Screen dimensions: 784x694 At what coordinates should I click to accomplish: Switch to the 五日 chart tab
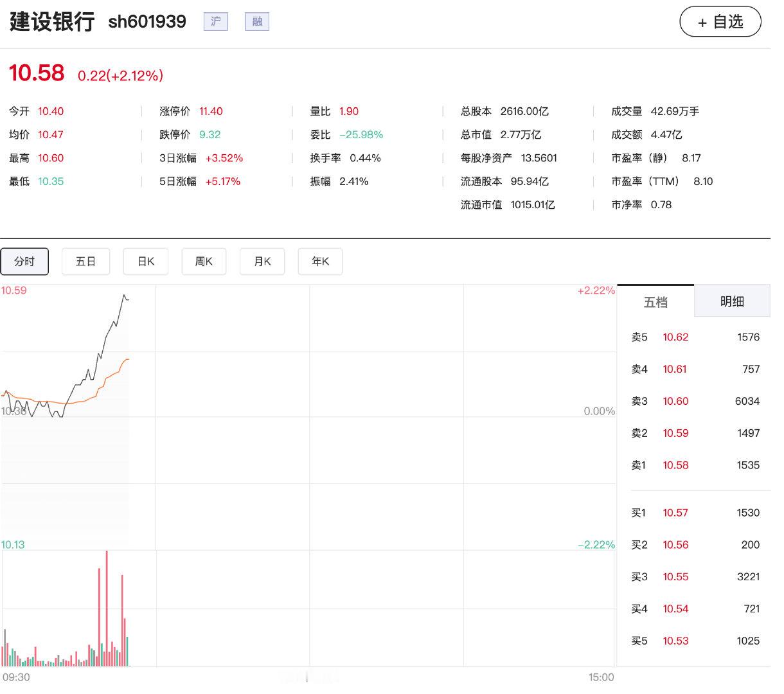(x=85, y=262)
